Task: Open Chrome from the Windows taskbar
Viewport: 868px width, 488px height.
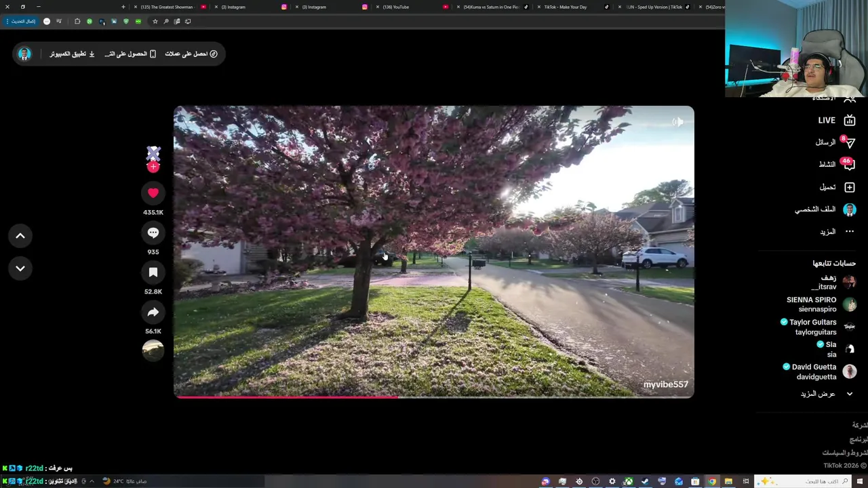Action: coord(712,481)
